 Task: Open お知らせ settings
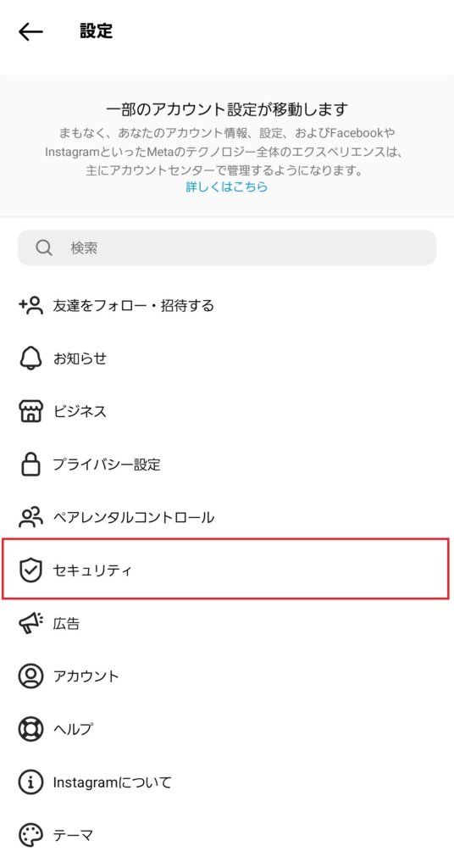click(x=227, y=359)
